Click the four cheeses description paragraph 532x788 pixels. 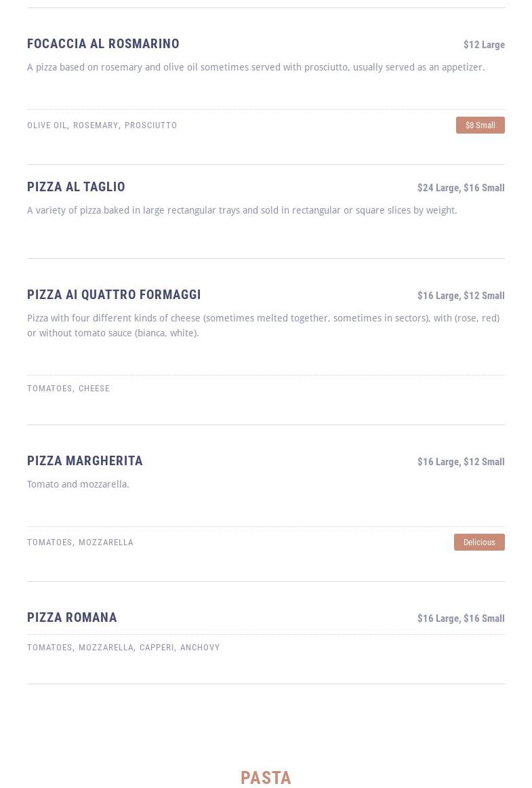pos(263,326)
